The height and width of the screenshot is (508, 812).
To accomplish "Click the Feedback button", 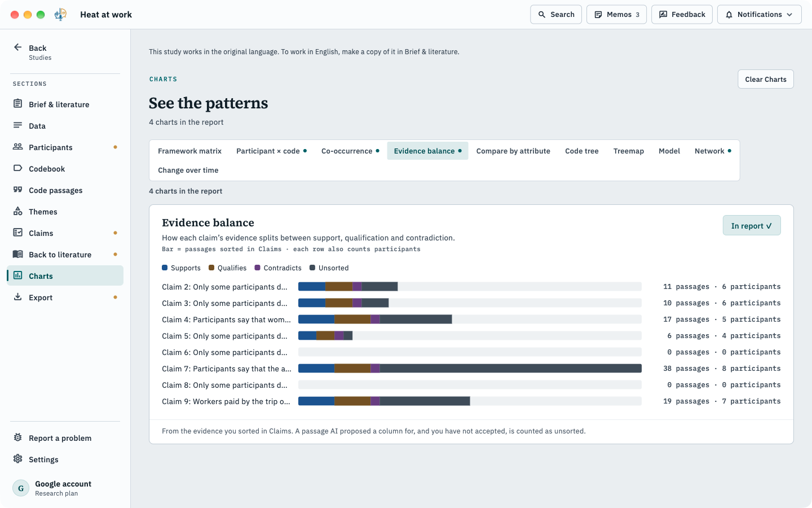I will (682, 15).
